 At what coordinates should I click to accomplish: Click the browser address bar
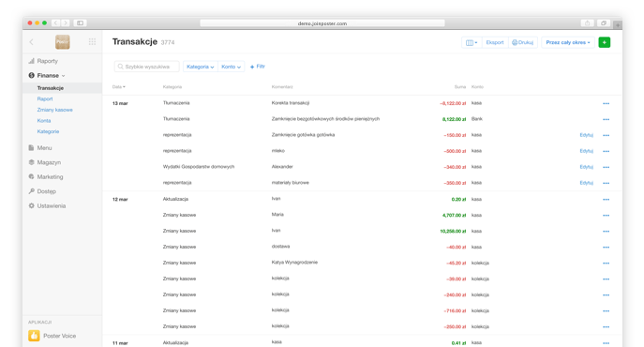click(322, 23)
